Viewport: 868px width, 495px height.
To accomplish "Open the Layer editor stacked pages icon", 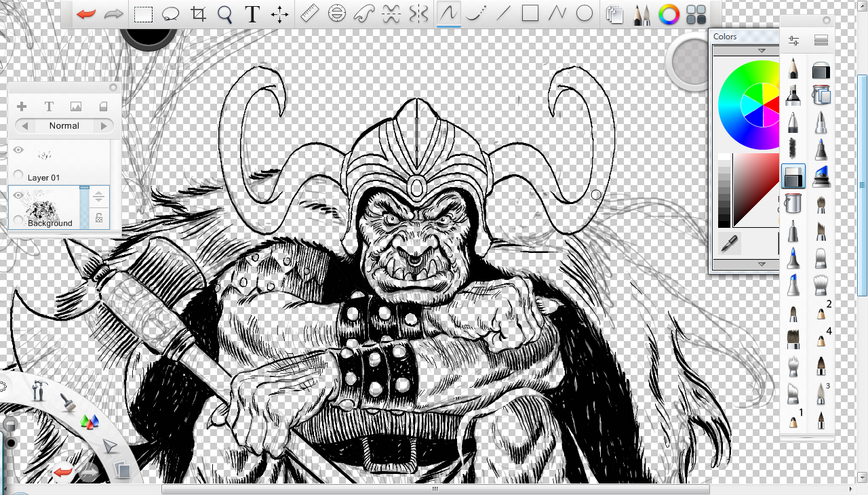I will 614,14.
